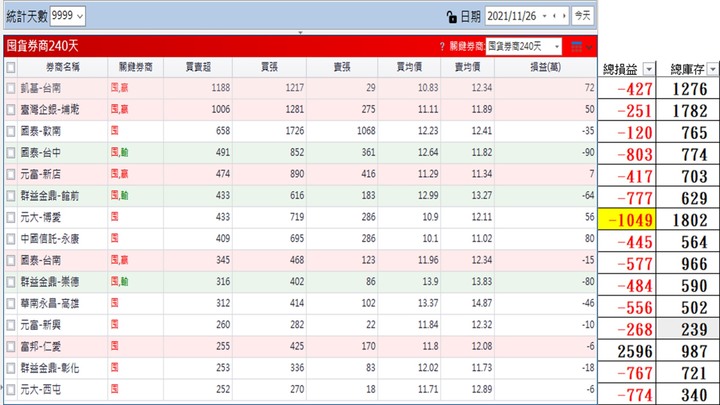The width and height of the screenshot is (720, 405).
Task: Sort by 關鍵券商 column header
Action: coord(135,67)
